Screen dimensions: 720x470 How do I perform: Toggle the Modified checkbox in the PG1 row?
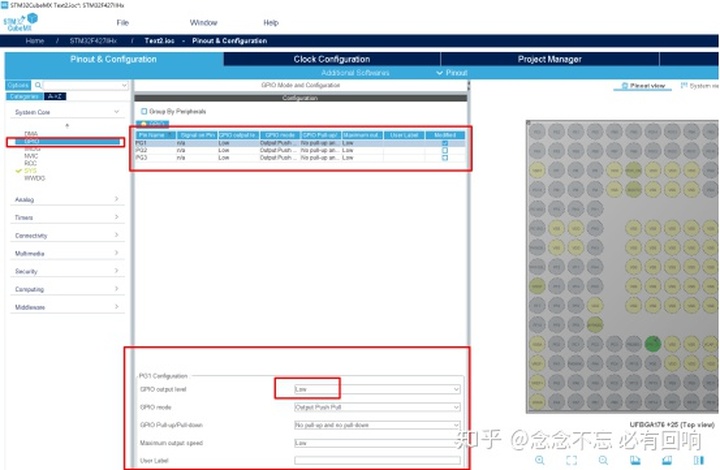coord(444,143)
